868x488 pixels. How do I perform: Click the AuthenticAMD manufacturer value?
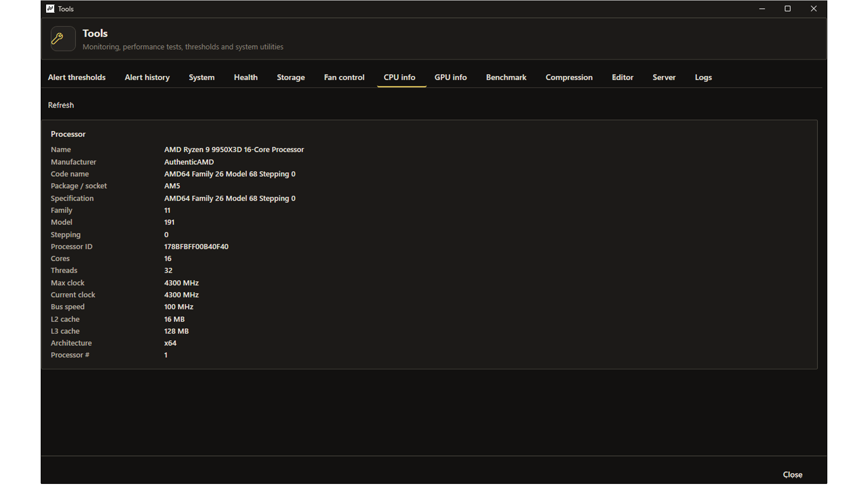[189, 162]
